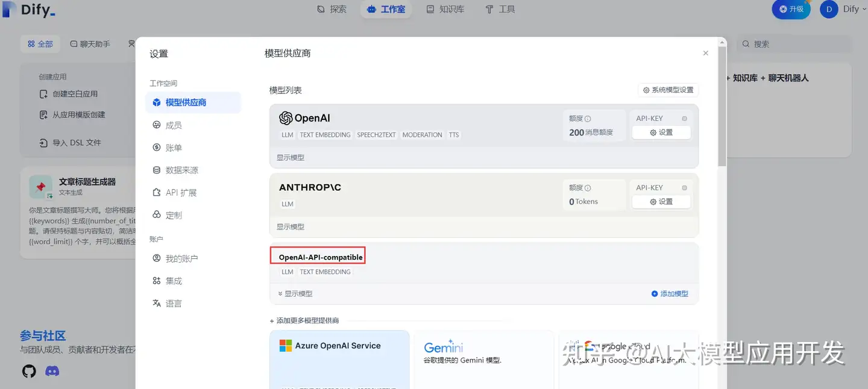Expand 显示模型 under Anthropic

(x=291, y=227)
